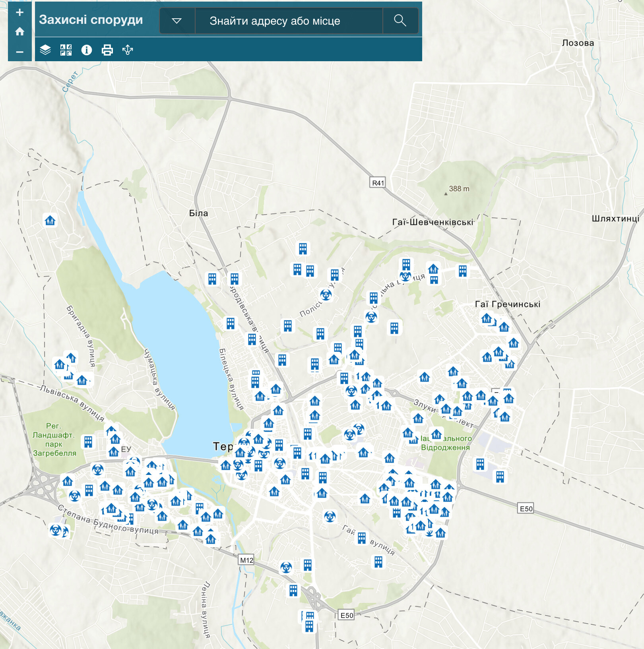The height and width of the screenshot is (649, 644).
Task: Select the building marker on Гаї вулиця
Action: 362,538
